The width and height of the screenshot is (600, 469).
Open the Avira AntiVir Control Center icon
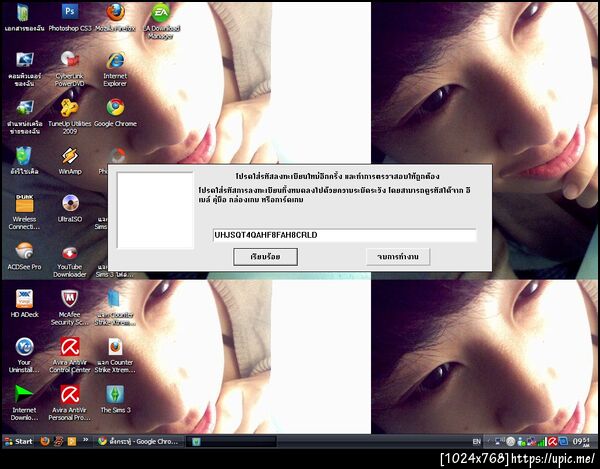tap(70, 355)
